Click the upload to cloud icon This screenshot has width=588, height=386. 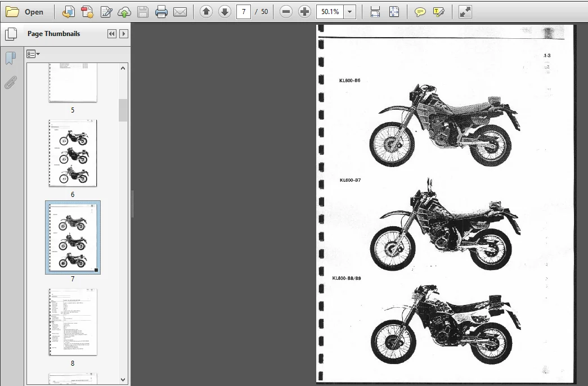[x=124, y=12]
